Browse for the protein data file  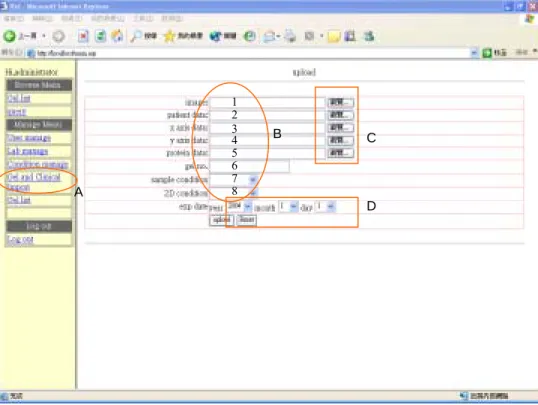[x=340, y=153]
